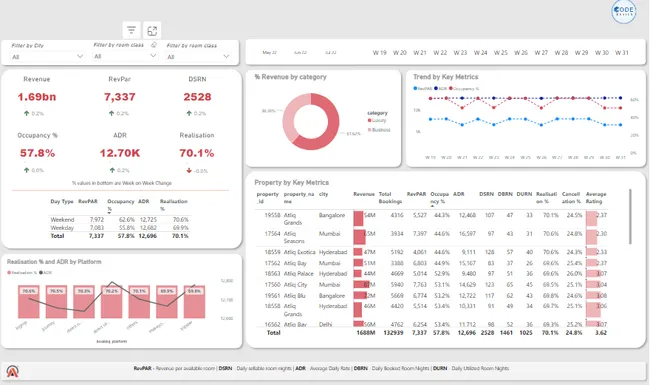Select property row 17562 Atliq Bay
The width and height of the screenshot is (650, 385).
click(x=431, y=263)
